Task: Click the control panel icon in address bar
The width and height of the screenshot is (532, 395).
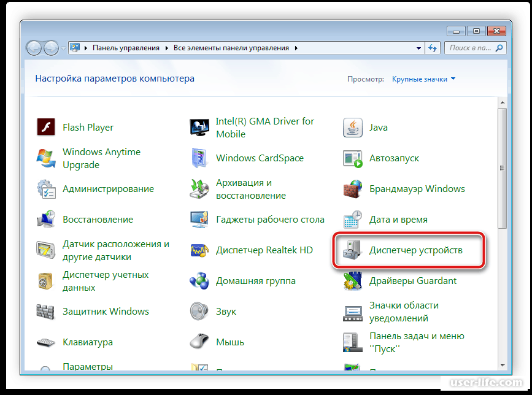Action: click(75, 47)
